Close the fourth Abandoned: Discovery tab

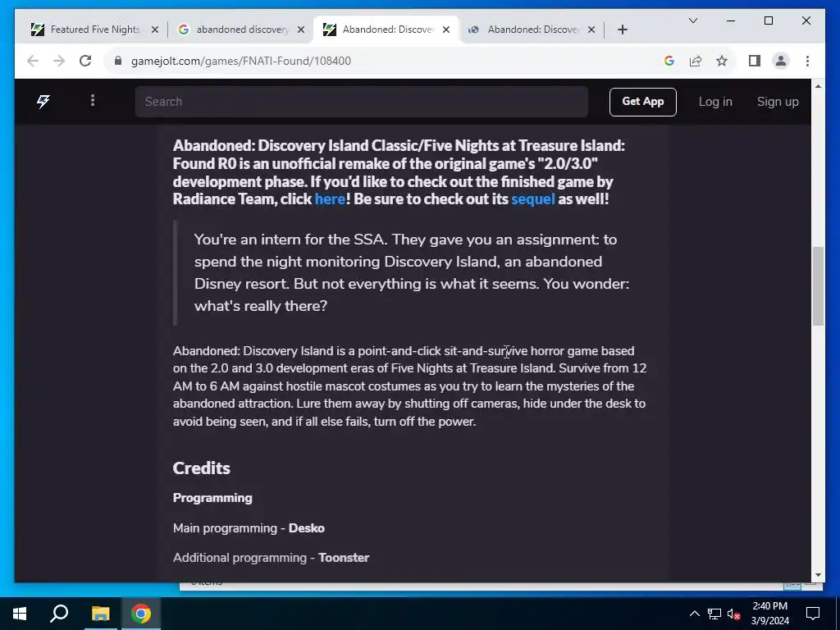tap(591, 30)
